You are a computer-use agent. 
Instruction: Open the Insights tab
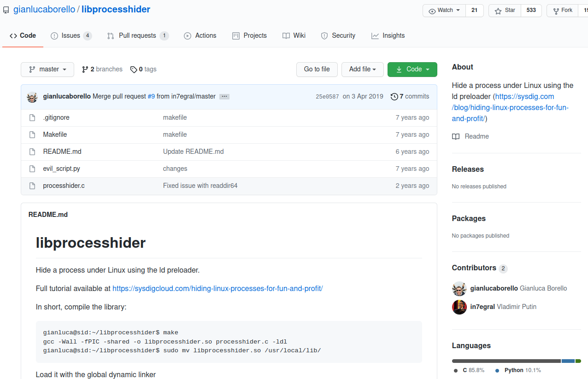(x=388, y=35)
